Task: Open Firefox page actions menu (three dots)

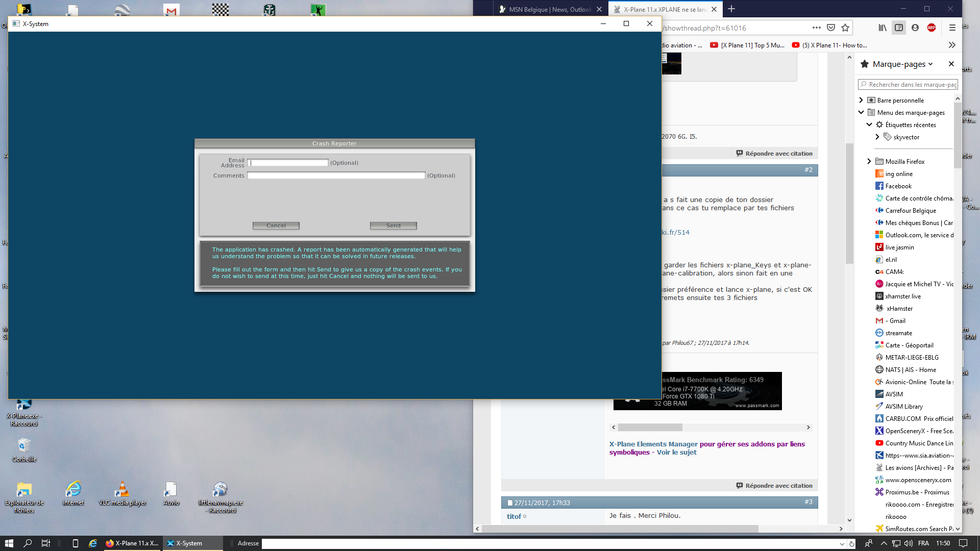Action: (x=817, y=28)
